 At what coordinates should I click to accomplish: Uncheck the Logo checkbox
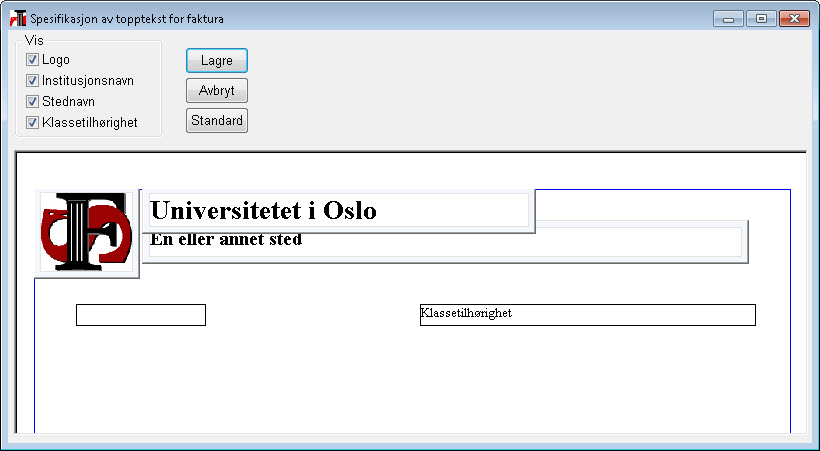pyautogui.click(x=32, y=60)
